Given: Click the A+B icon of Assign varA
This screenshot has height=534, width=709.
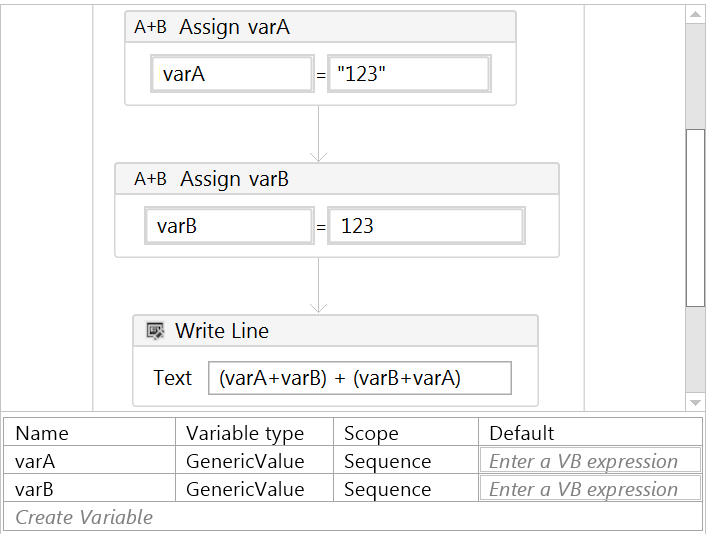Looking at the screenshot, I should (150, 28).
